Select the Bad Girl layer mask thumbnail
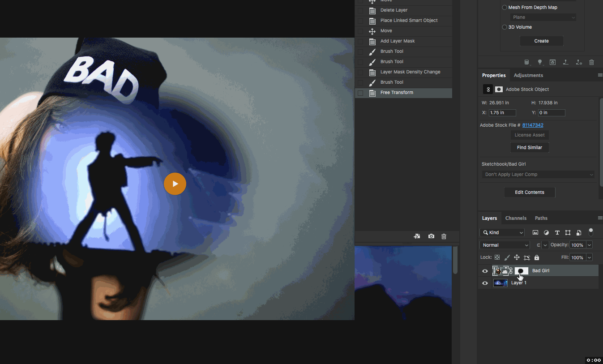This screenshot has width=603, height=364. (522, 271)
